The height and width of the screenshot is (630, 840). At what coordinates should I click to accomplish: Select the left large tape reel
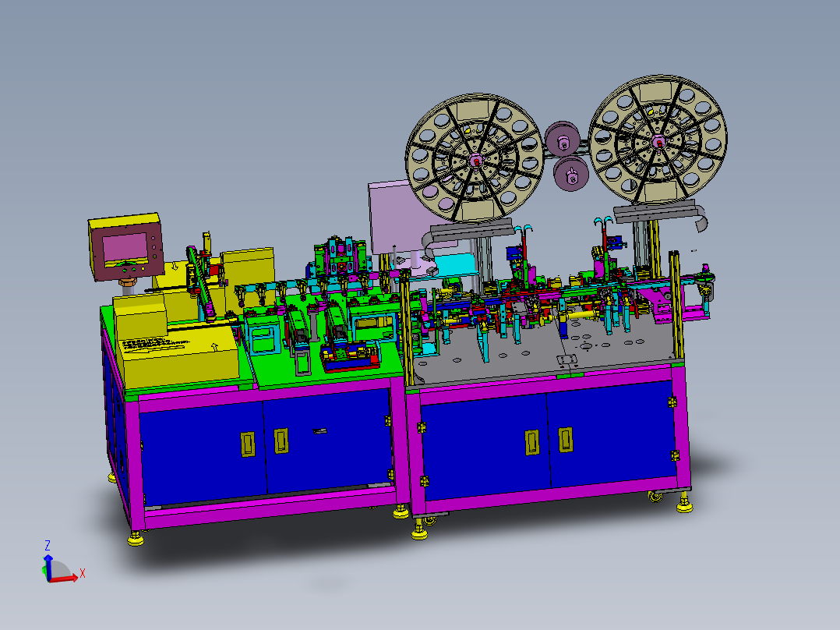pyautogui.click(x=474, y=158)
